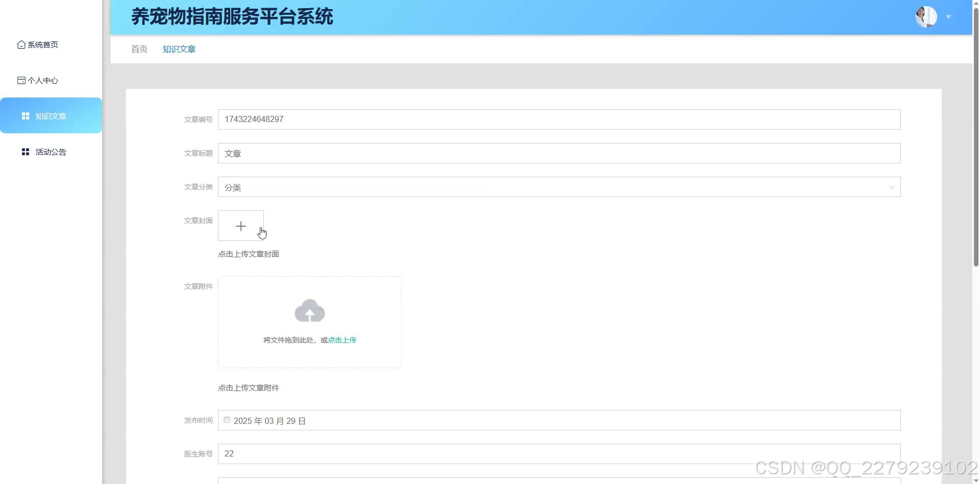Click the user avatar in the header
Image resolution: width=980 pixels, height=484 pixels.
(x=926, y=17)
